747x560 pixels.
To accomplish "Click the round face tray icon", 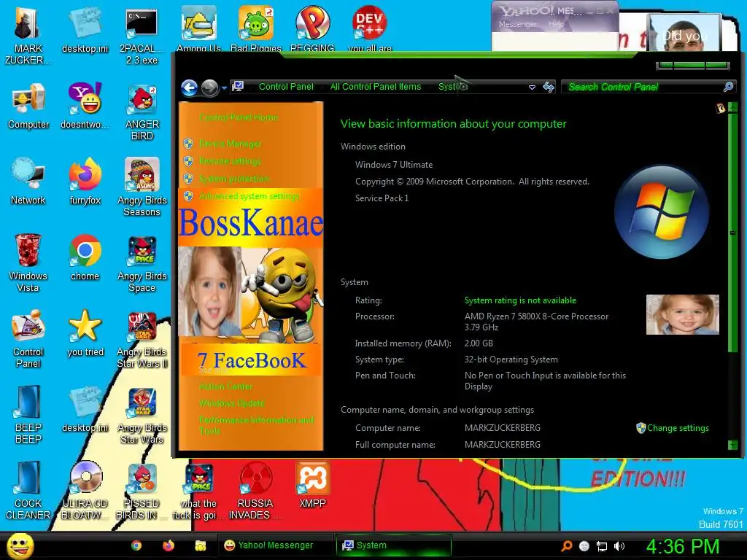I will pos(584,546).
